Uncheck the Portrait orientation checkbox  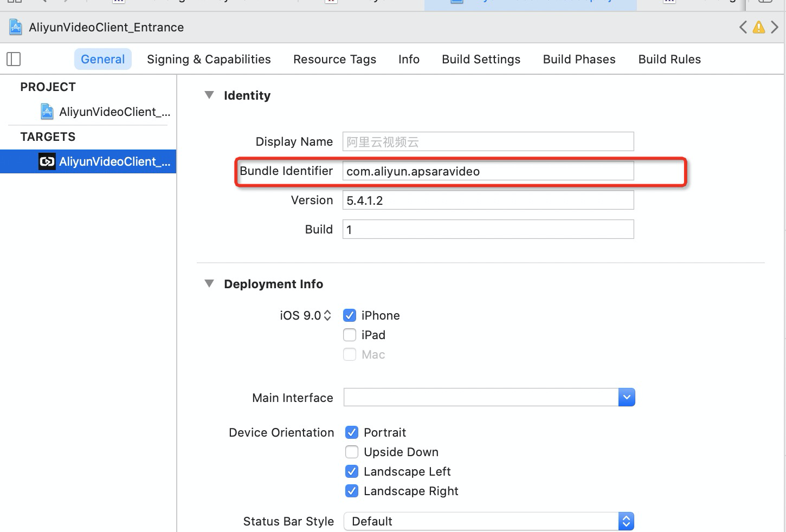coord(352,432)
